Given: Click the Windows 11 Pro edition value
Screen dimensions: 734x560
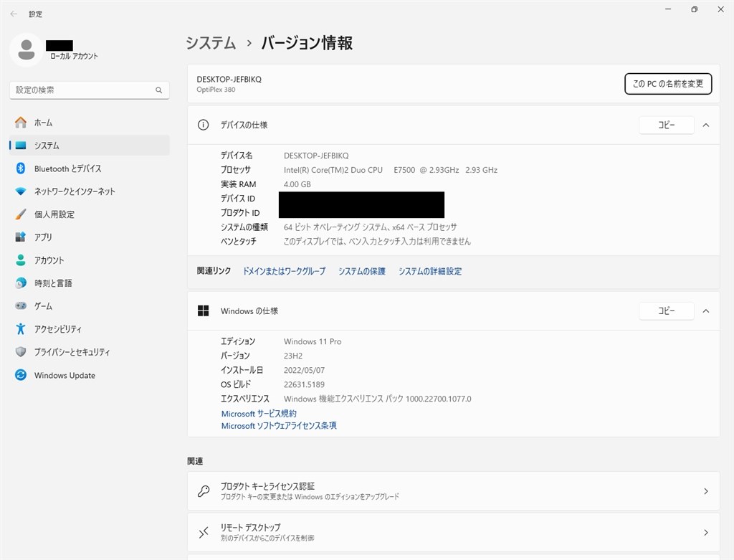Looking at the screenshot, I should click(x=313, y=341).
